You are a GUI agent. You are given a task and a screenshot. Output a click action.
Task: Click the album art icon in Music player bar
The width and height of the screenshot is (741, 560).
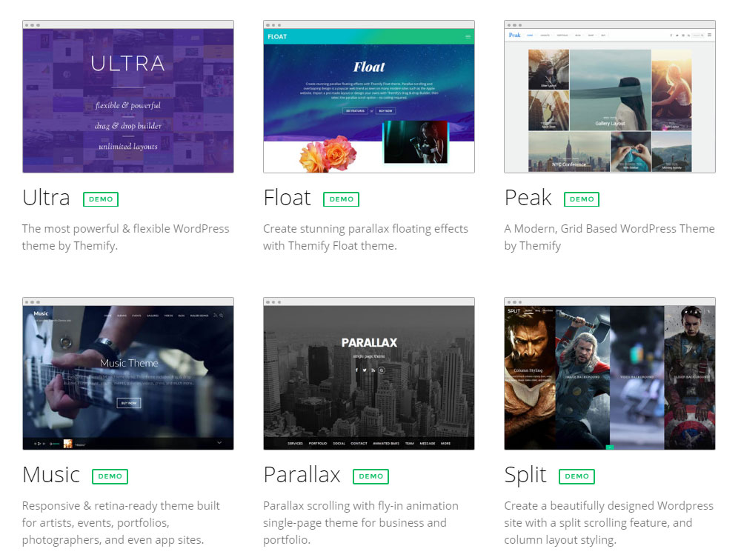67,444
